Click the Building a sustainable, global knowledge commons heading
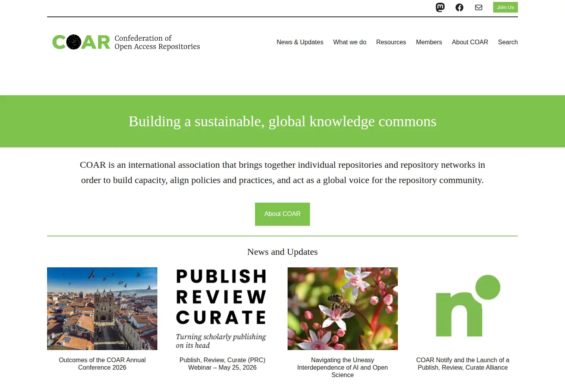 [x=282, y=122]
